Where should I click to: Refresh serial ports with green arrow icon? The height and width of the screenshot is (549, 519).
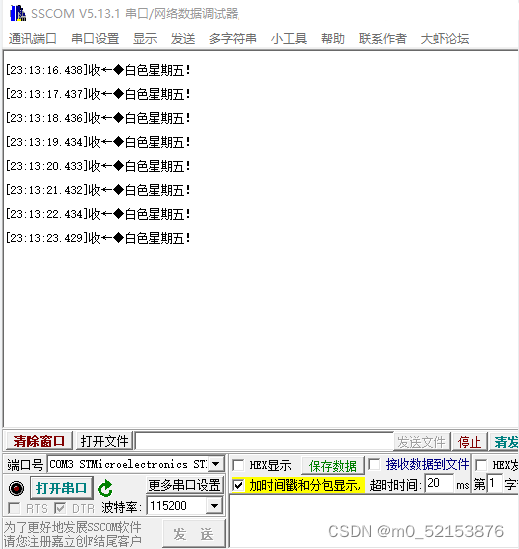click(x=105, y=488)
